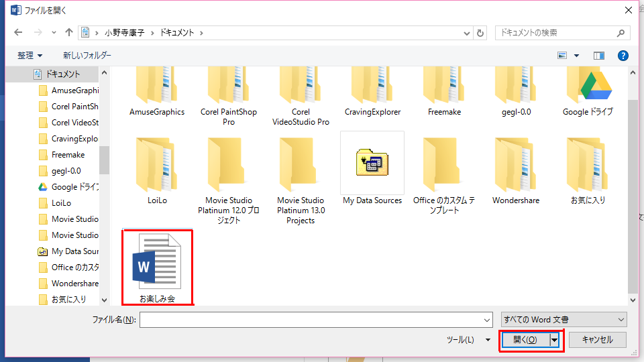
Task: Click the help question mark icon
Action: (x=623, y=56)
